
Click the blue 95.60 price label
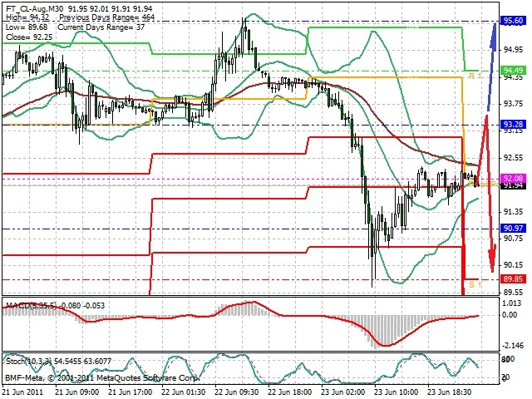pos(513,21)
